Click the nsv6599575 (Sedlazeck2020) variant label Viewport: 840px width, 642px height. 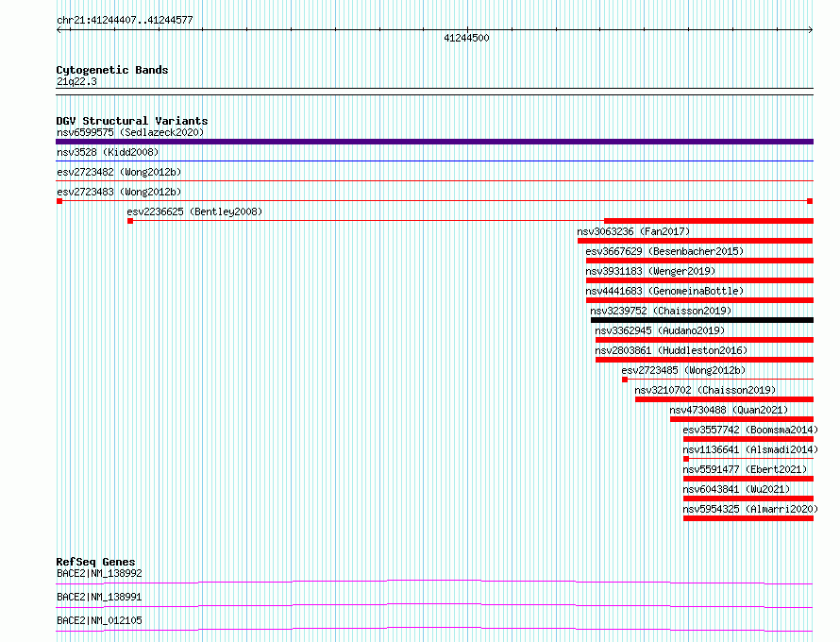(130, 132)
